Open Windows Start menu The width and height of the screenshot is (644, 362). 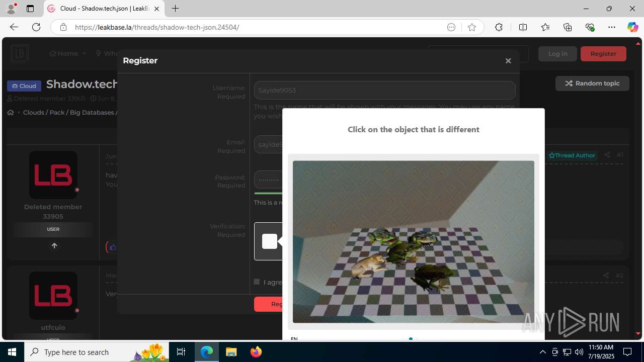[x=12, y=352]
